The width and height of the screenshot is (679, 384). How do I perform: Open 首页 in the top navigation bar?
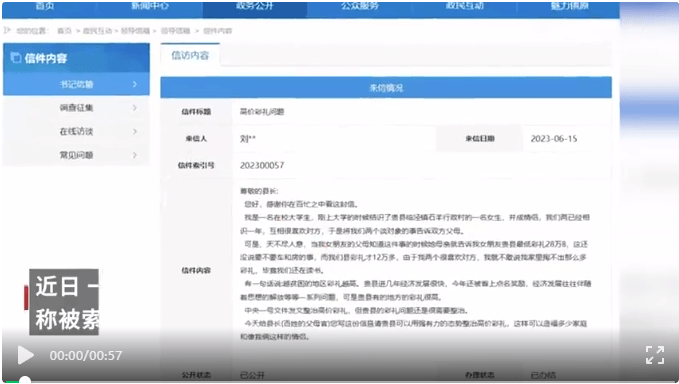point(45,6)
